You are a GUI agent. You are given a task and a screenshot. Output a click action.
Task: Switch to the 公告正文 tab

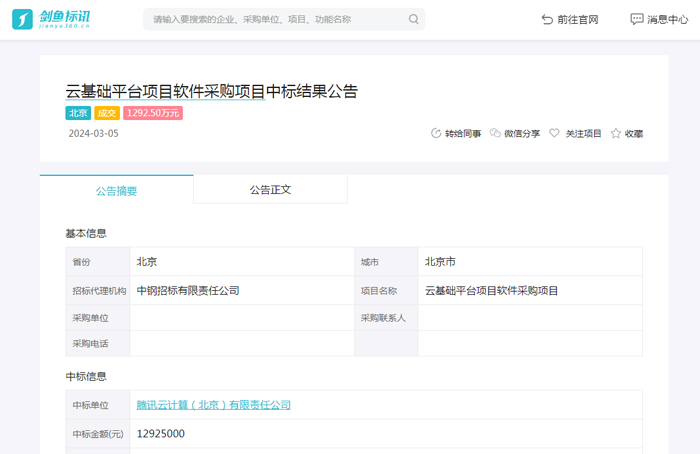(x=270, y=189)
